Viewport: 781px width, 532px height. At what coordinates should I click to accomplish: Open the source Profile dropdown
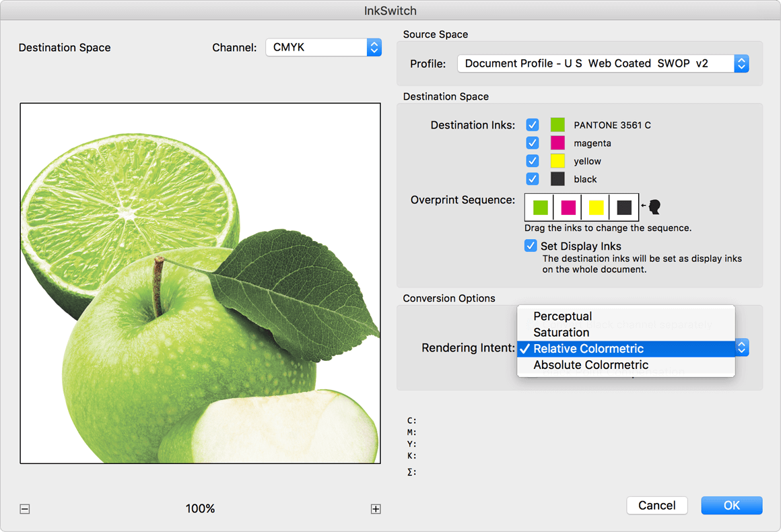pyautogui.click(x=603, y=63)
